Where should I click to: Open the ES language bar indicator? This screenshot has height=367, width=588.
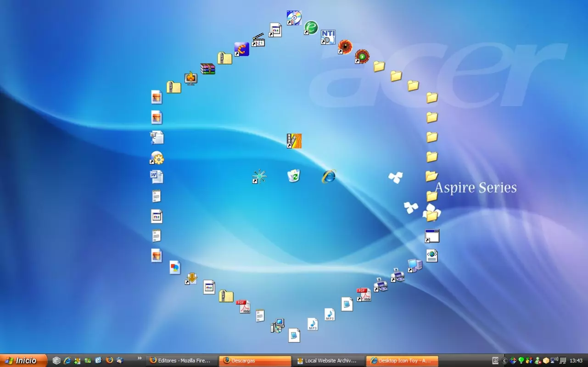coord(495,361)
